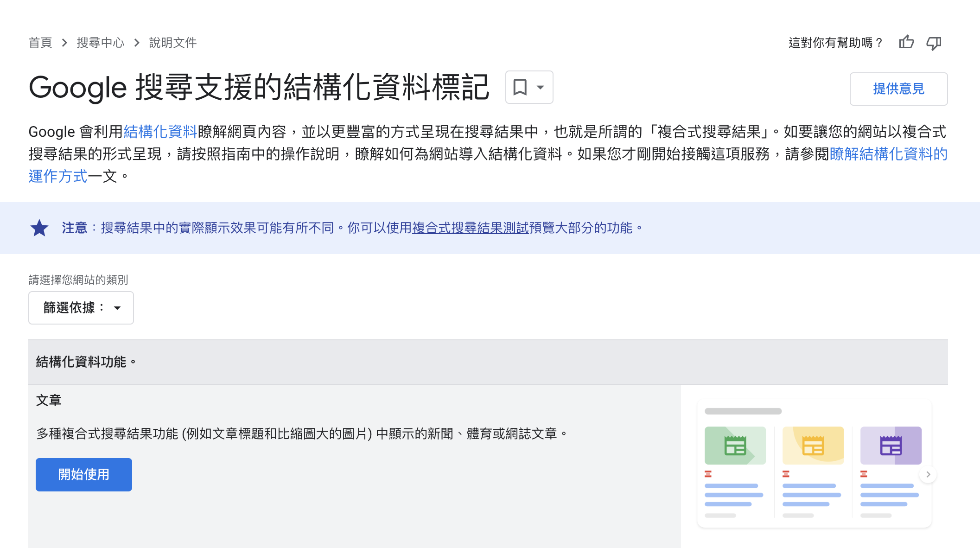Image resolution: width=980 pixels, height=548 pixels.
Task: Click the purple article card thumbnail
Action: point(891,446)
